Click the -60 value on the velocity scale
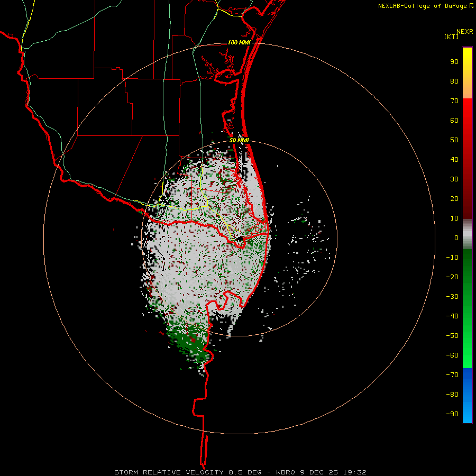Image resolution: width=476 pixels, height=476 pixels. coord(452,355)
